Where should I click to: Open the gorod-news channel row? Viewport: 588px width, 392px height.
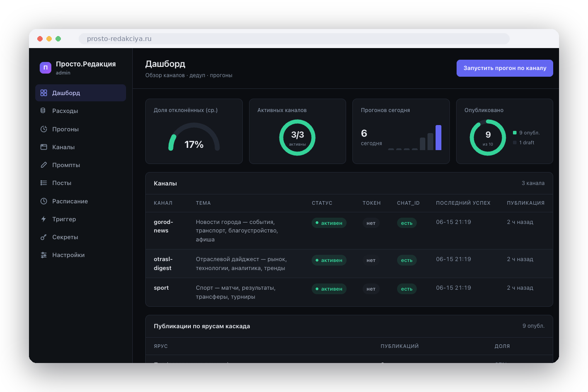(x=349, y=230)
